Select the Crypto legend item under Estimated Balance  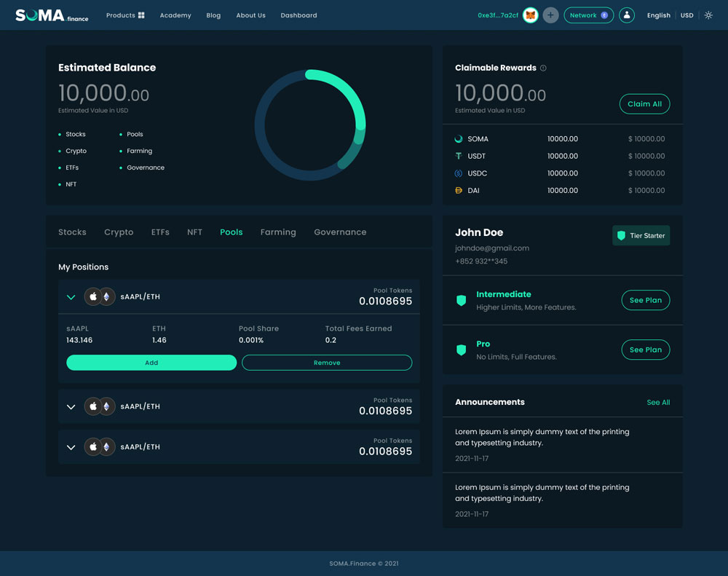72,151
